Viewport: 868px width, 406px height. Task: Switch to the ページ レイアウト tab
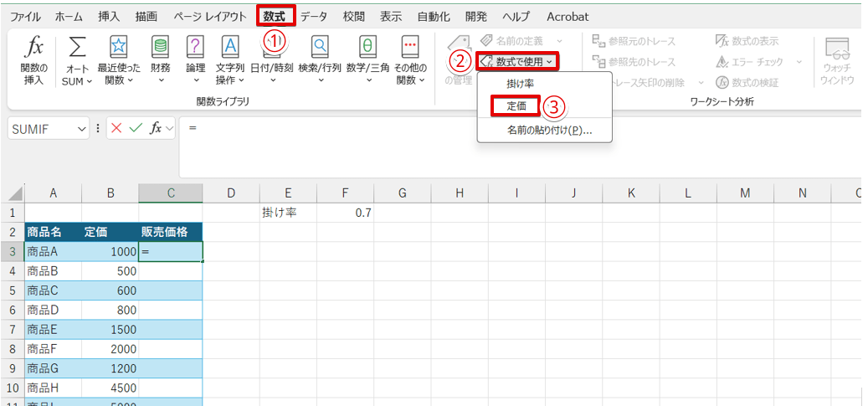(x=209, y=17)
